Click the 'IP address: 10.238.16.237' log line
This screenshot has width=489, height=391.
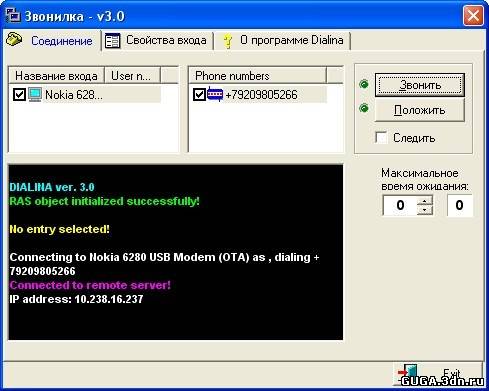[76, 299]
